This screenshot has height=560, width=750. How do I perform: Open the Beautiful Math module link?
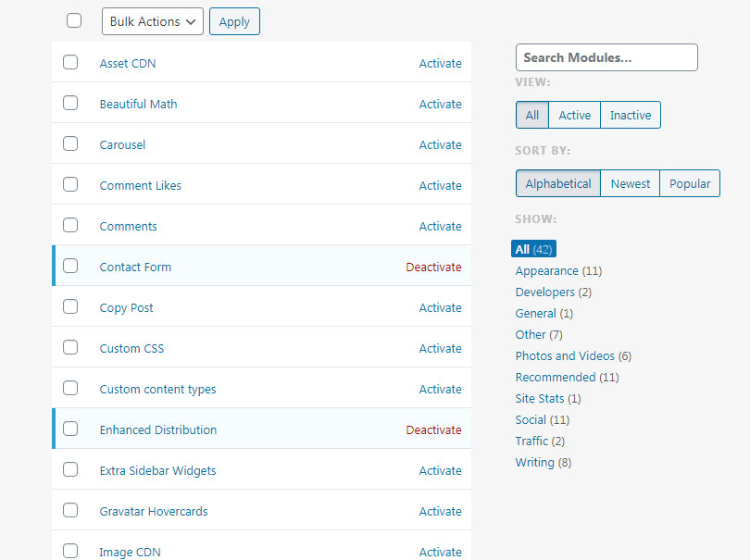138,105
